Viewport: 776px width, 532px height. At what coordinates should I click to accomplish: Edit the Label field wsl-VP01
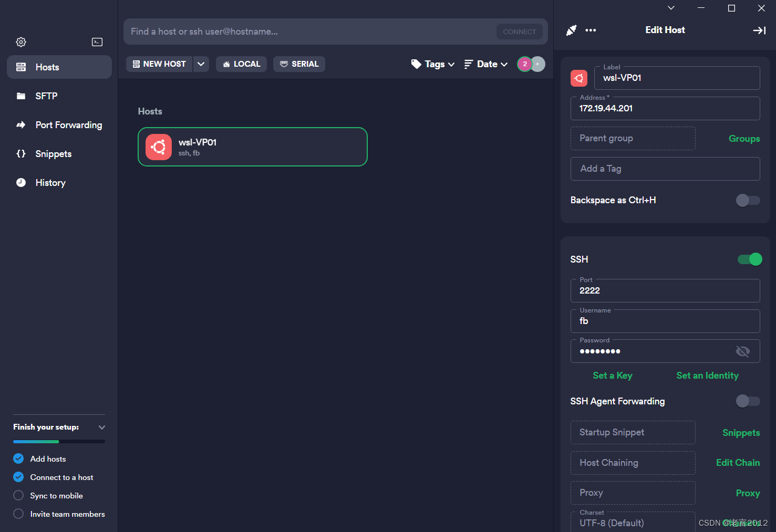[x=677, y=78]
